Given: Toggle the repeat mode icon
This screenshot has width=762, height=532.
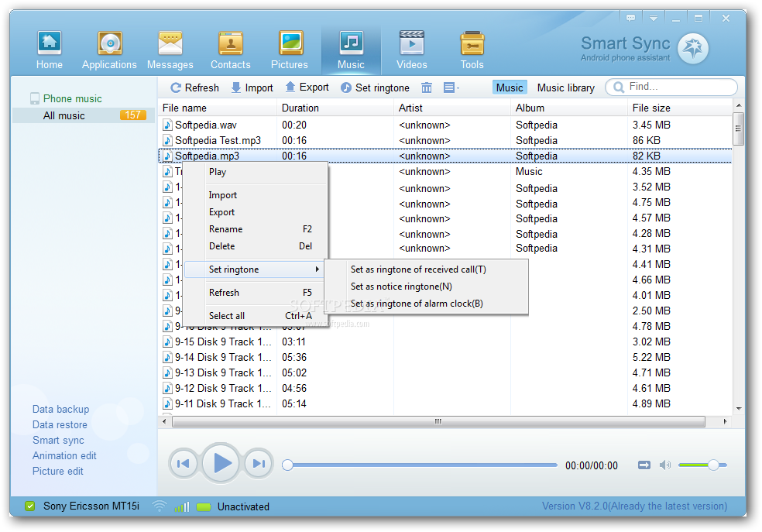Looking at the screenshot, I should point(644,465).
